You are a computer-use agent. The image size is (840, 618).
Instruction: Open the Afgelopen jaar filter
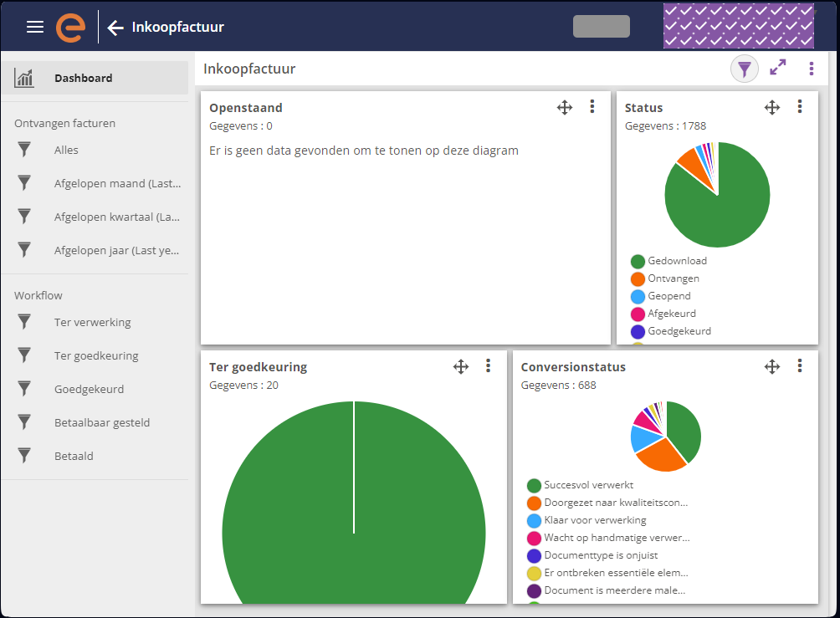coord(116,251)
